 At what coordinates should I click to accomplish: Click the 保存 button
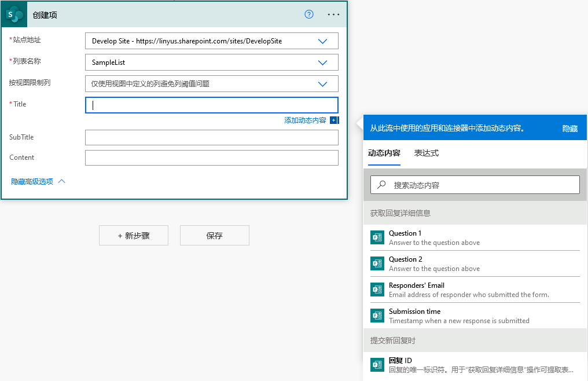tap(215, 235)
